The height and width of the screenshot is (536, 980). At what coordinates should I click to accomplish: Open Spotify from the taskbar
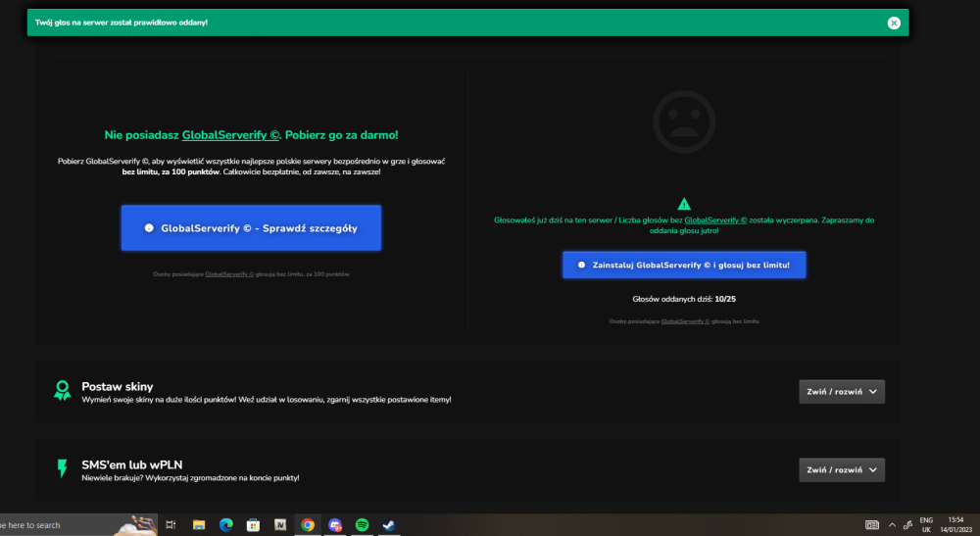(x=362, y=525)
